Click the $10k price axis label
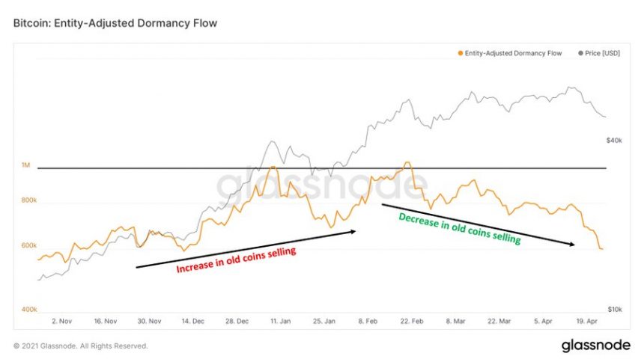Image resolution: width=644 pixels, height=362 pixels. coord(616,309)
